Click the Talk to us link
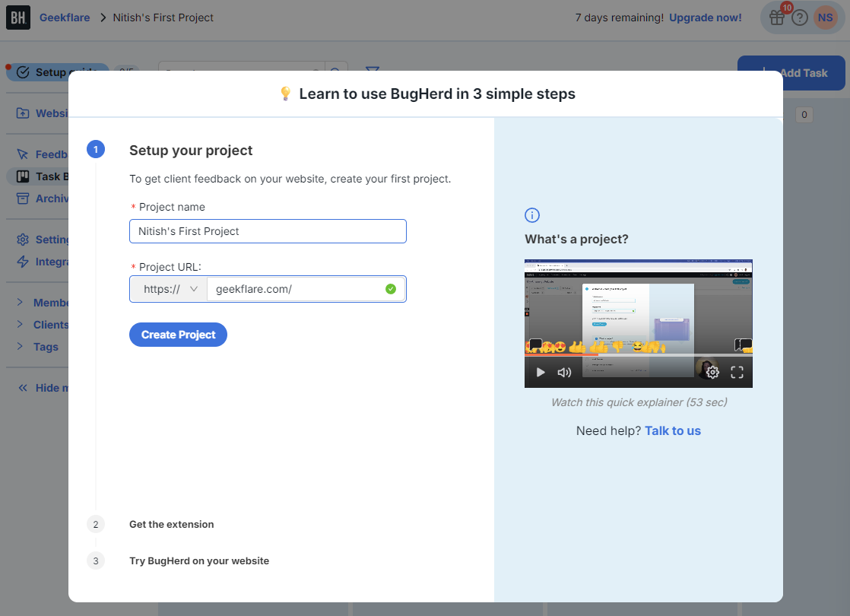Viewport: 850px width, 616px height. (673, 430)
